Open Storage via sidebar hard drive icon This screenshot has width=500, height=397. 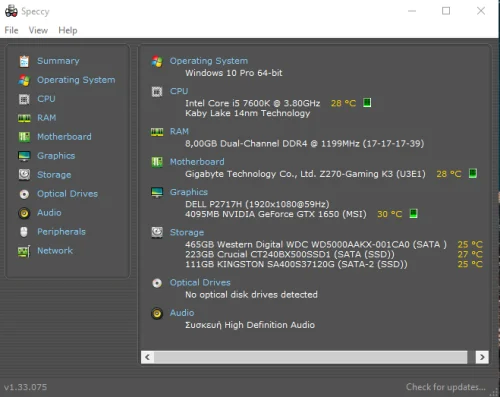point(24,175)
